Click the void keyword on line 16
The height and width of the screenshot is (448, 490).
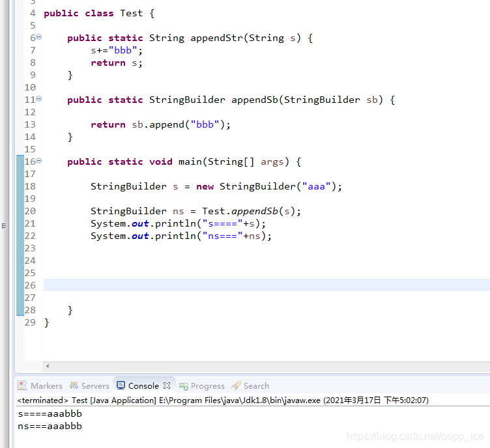click(x=161, y=161)
